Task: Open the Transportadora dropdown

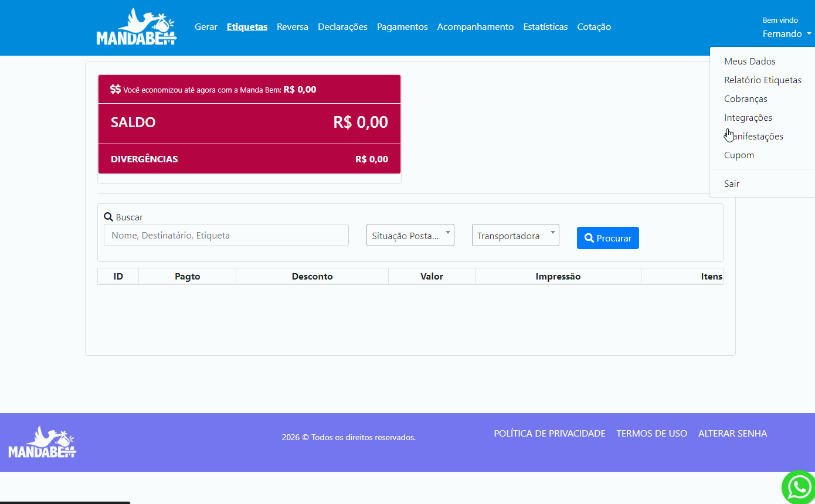Action: 515,236
